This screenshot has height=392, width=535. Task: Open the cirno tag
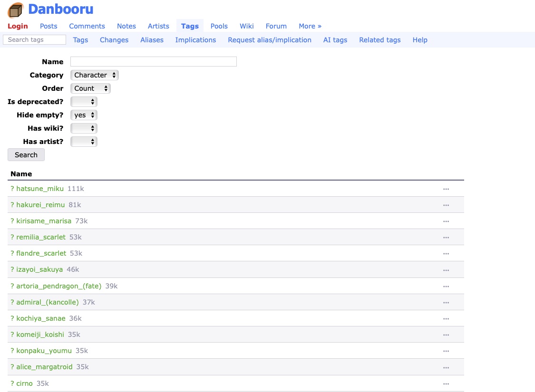pos(25,383)
